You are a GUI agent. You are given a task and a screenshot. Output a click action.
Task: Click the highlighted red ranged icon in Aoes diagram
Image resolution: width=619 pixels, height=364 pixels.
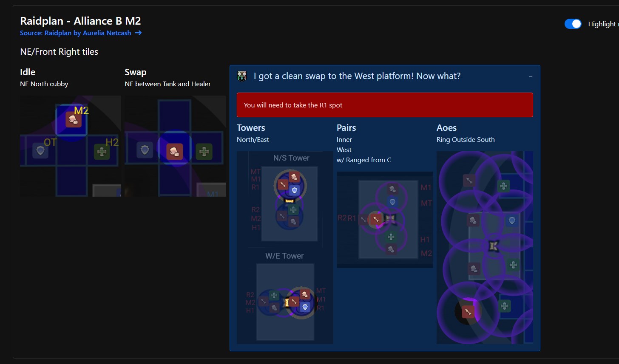click(468, 312)
